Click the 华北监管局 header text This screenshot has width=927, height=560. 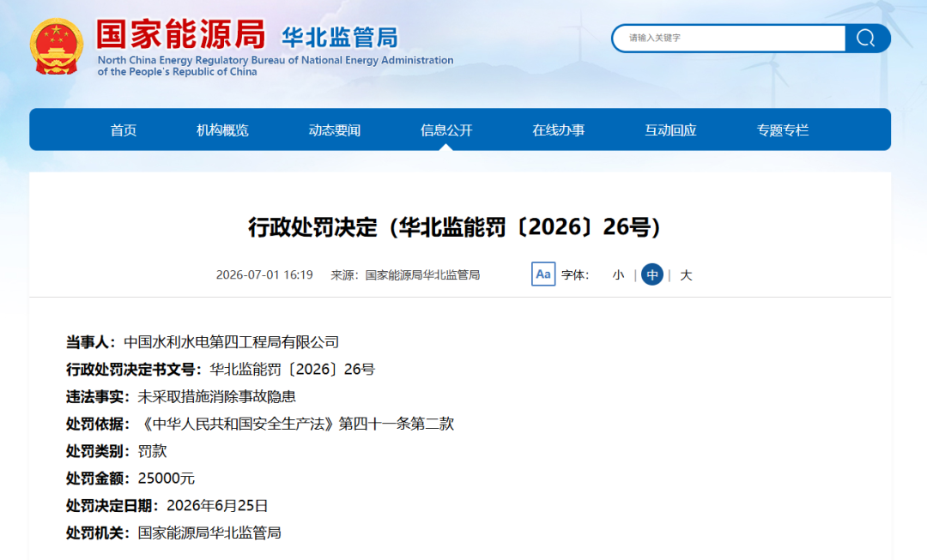tap(340, 37)
